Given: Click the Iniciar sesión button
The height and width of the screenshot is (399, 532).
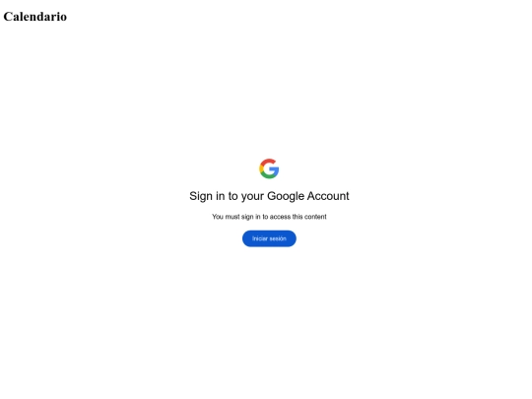Looking at the screenshot, I should 269,238.
